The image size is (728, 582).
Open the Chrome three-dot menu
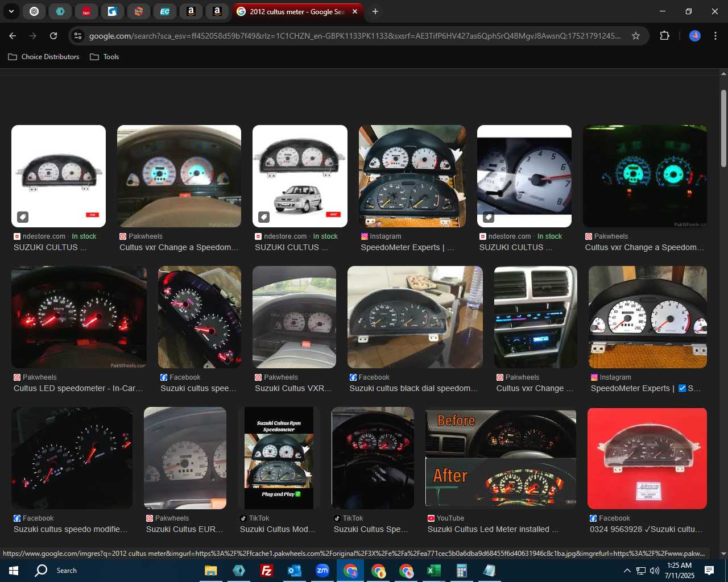715,36
